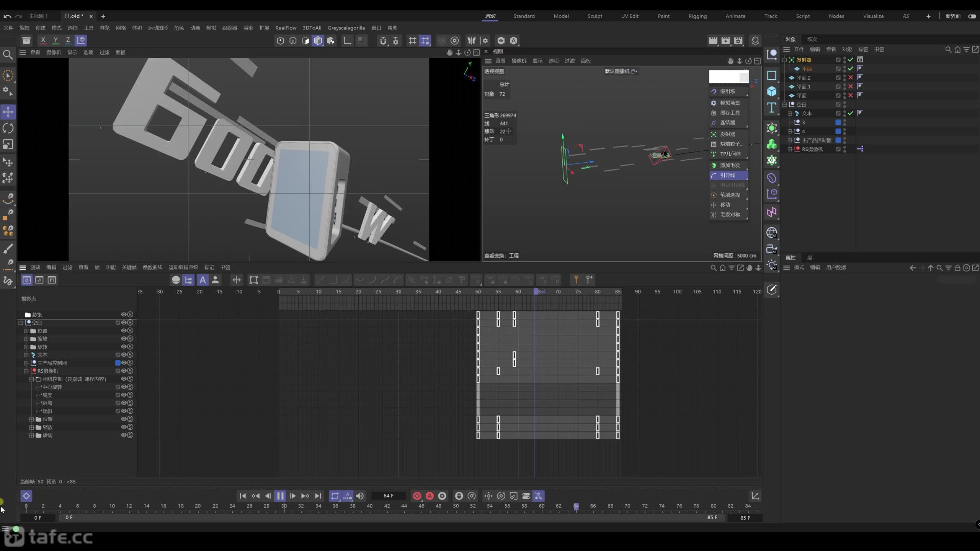Image resolution: width=980 pixels, height=551 pixels.
Task: Toggle Y axis lock
Action: (56, 40)
